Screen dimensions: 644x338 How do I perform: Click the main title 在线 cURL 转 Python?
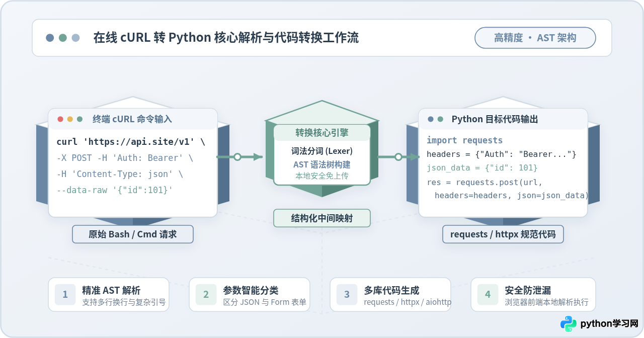tap(226, 38)
